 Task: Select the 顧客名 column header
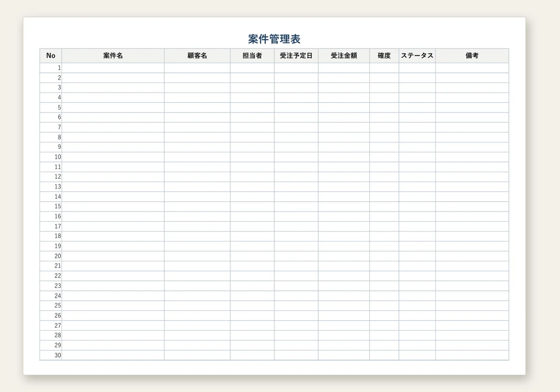tap(197, 56)
